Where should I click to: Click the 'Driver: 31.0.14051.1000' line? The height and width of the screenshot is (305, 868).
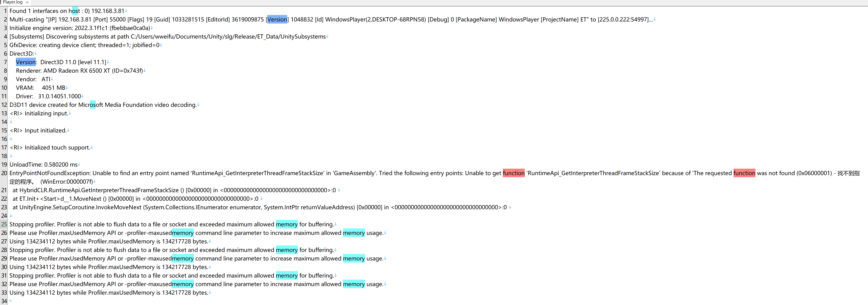(x=48, y=96)
